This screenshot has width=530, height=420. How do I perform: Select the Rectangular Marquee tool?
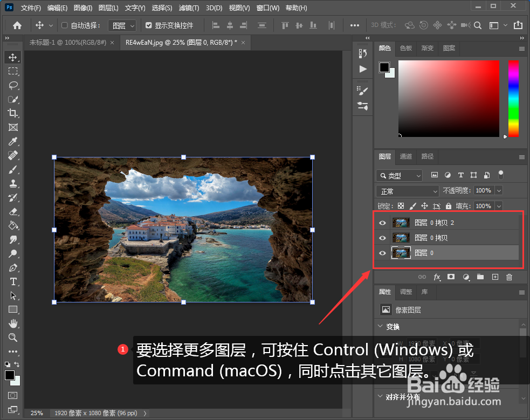pyautogui.click(x=13, y=71)
